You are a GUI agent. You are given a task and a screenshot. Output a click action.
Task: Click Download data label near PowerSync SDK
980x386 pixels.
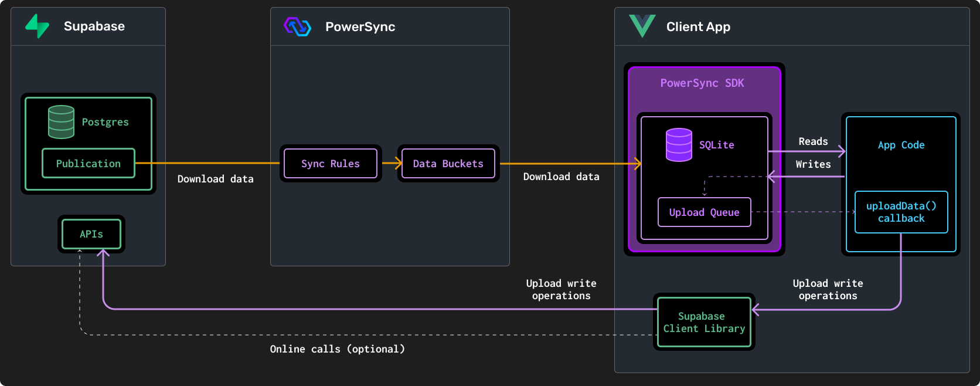pos(562,177)
